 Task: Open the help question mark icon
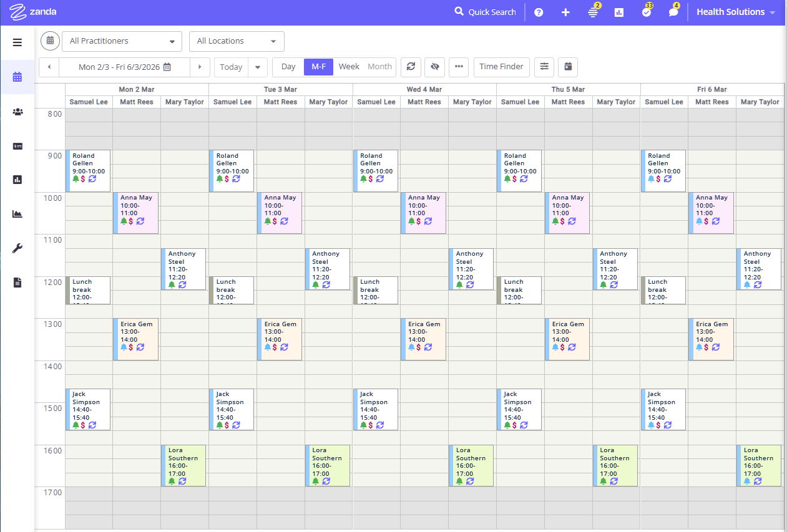(539, 12)
